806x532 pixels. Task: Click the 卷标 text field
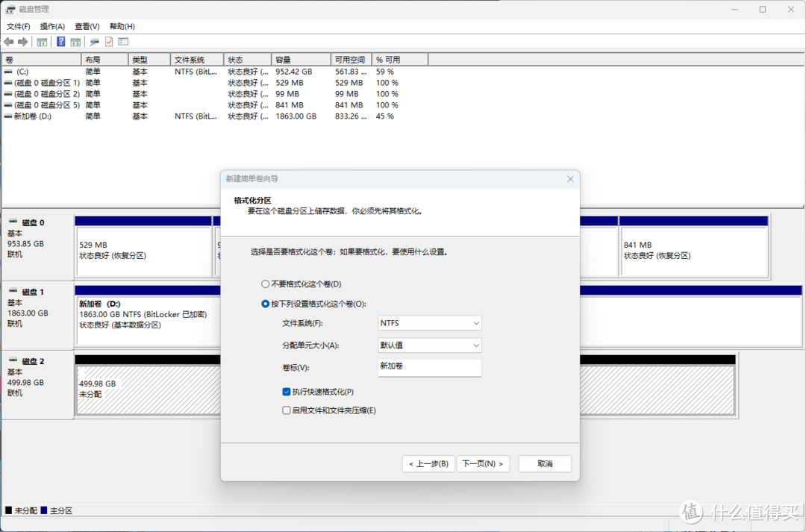pyautogui.click(x=430, y=367)
